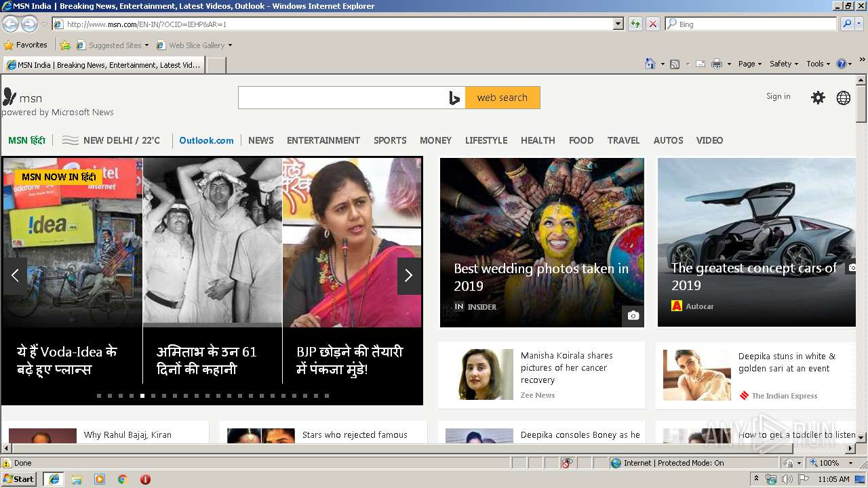Click the IE address bar URL field
Viewport: 868px width, 488px height.
coord(332,24)
